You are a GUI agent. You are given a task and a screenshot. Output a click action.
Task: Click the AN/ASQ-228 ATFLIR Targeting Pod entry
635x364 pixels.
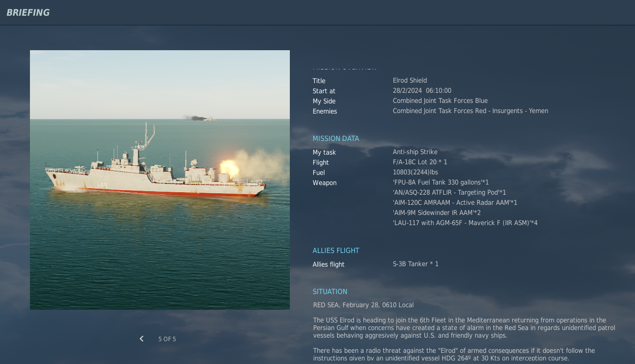coord(449,193)
